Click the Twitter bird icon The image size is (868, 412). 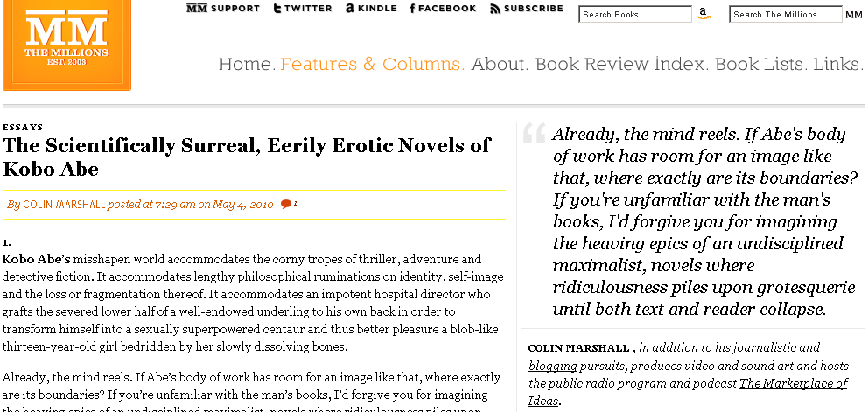click(277, 8)
